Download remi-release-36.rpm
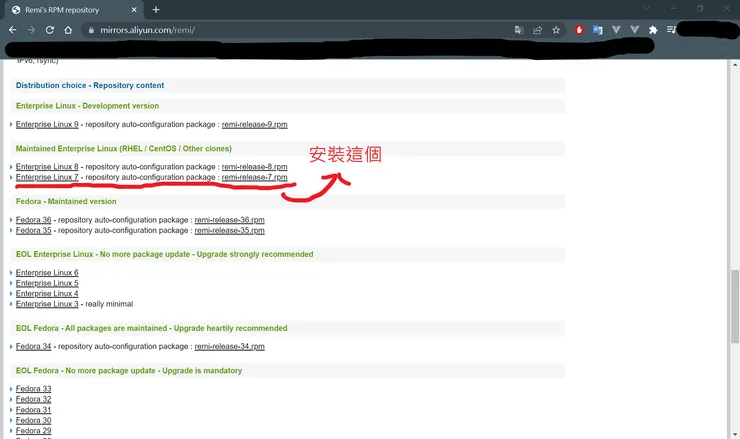This screenshot has height=439, width=740. pos(229,220)
